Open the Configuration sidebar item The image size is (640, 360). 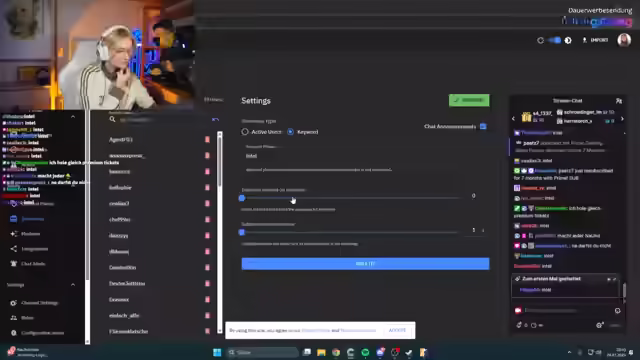(x=42, y=333)
